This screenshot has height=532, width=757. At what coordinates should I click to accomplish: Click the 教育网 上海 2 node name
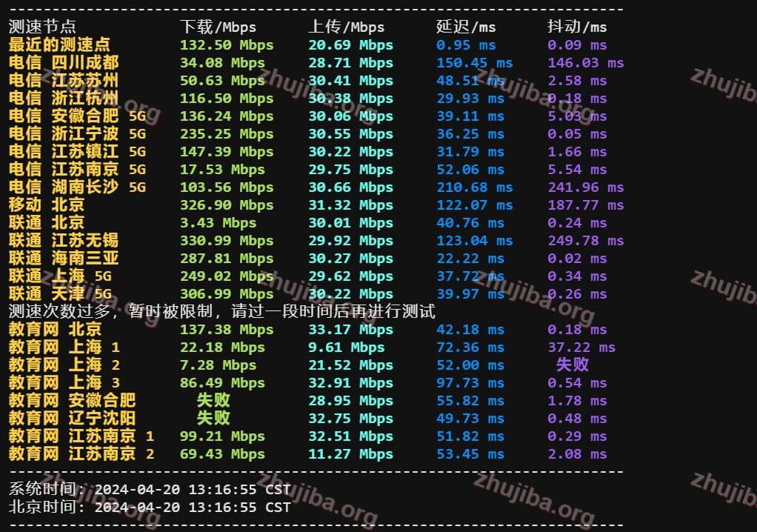point(63,365)
